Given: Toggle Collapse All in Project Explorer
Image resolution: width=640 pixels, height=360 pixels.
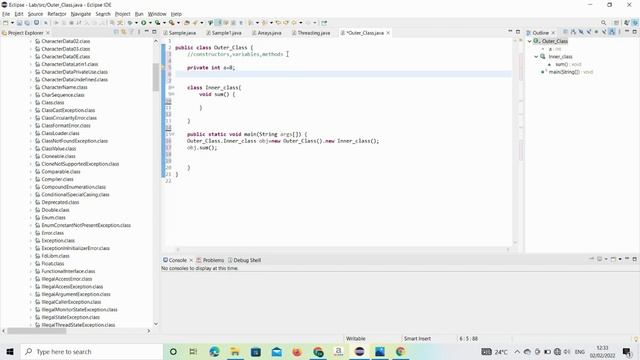Looking at the screenshot, I should 116,31.
